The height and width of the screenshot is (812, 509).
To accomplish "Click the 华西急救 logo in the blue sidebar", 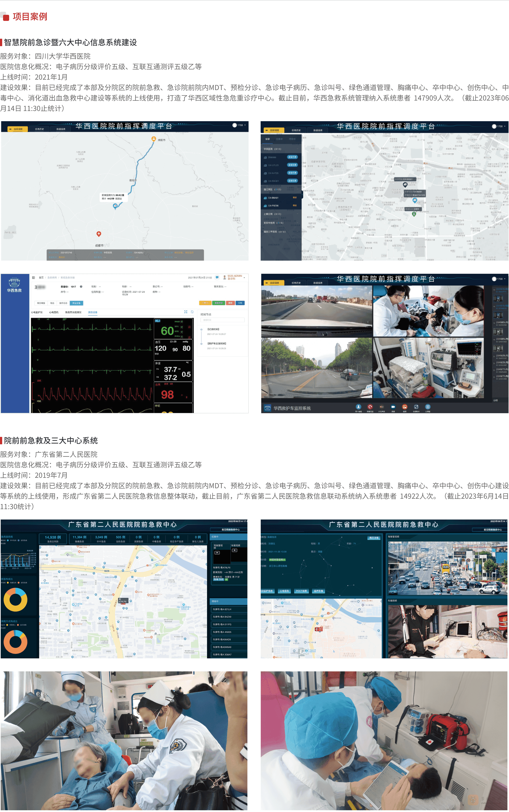I will (x=14, y=285).
